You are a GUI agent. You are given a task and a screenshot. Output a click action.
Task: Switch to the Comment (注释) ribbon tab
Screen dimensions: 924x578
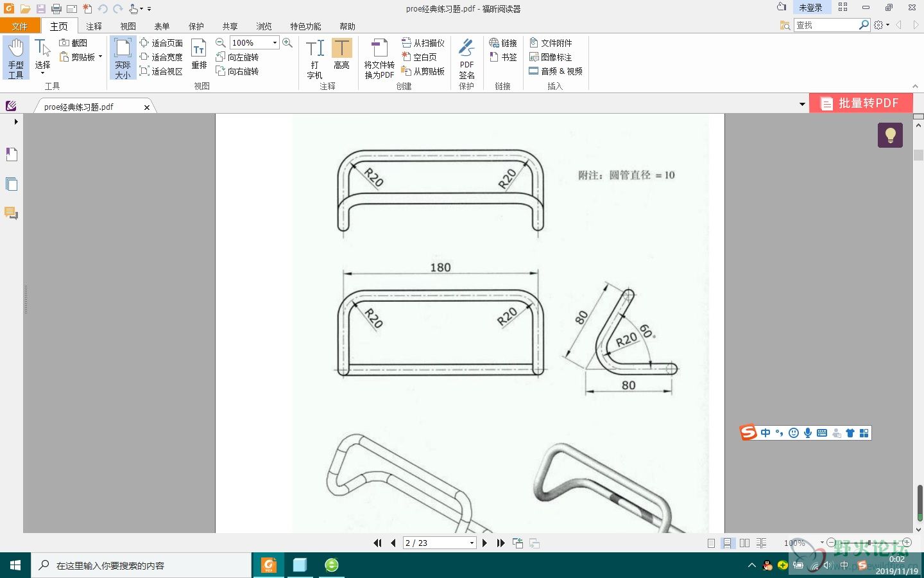[94, 26]
